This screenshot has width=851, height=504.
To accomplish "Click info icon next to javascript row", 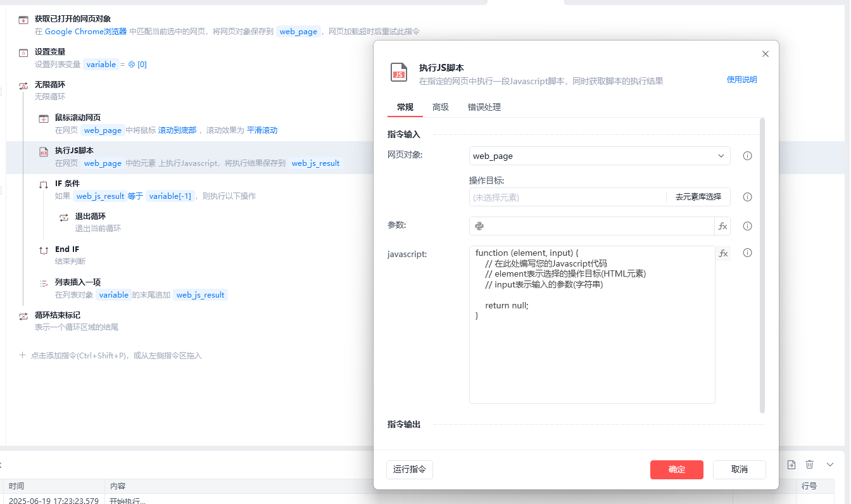I will point(747,253).
